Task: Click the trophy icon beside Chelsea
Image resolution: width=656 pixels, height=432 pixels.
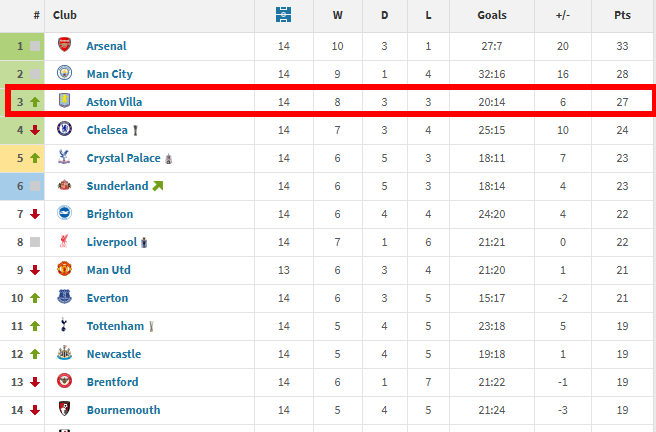Action: click(135, 130)
